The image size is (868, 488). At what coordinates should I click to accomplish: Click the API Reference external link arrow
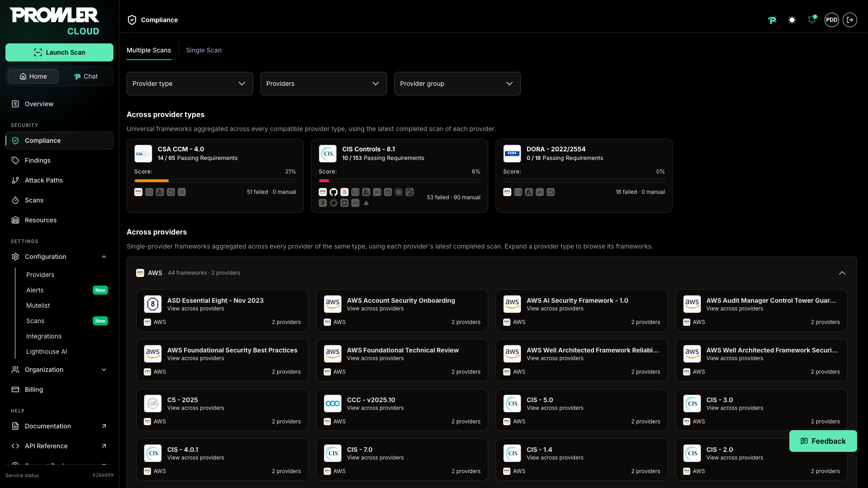(104, 446)
